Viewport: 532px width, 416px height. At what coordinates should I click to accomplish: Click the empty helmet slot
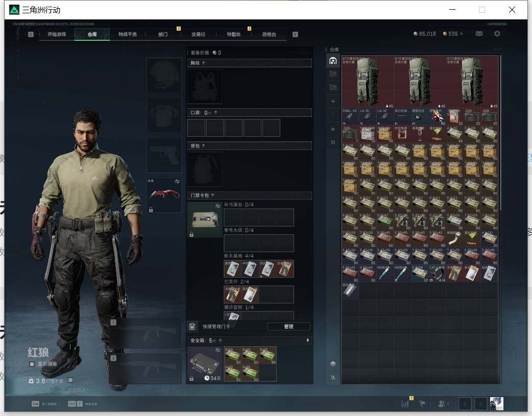coord(164,75)
